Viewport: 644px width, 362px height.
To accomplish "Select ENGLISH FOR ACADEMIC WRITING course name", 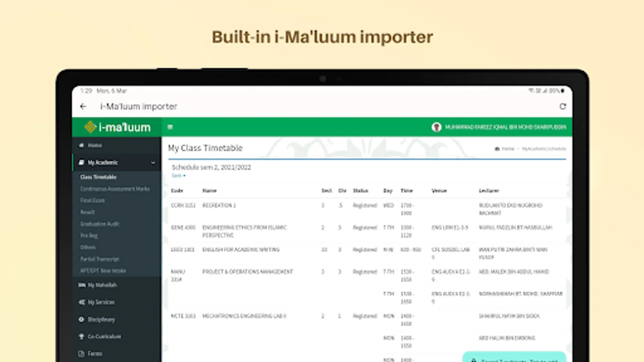I will (241, 250).
